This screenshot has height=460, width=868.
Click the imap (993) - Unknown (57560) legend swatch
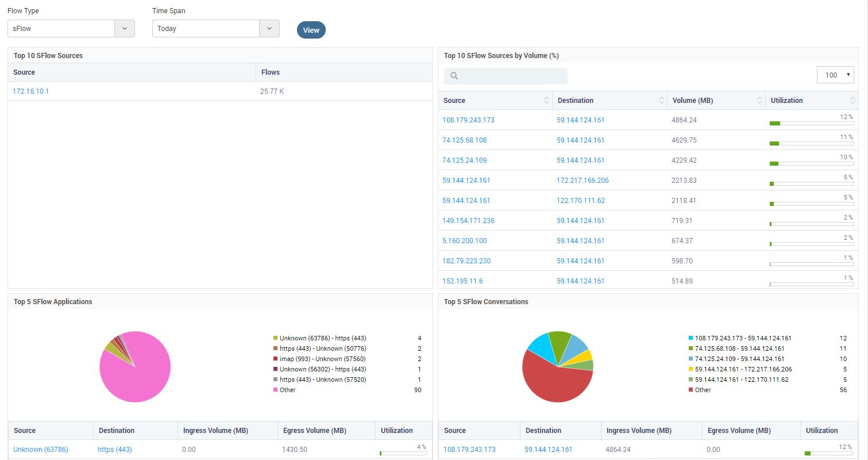pos(275,359)
